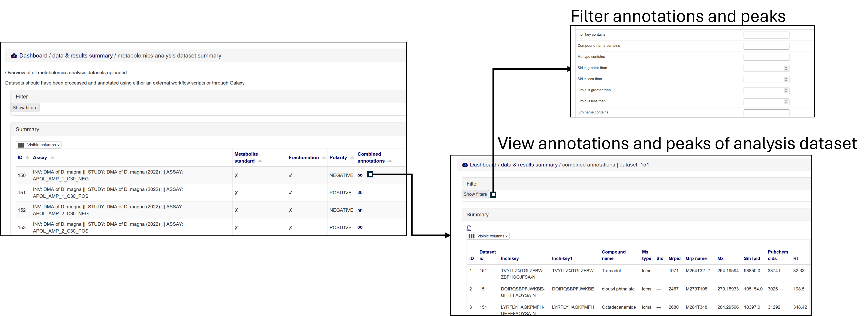Click Dataset id column header
The image size is (868, 316).
point(488,255)
